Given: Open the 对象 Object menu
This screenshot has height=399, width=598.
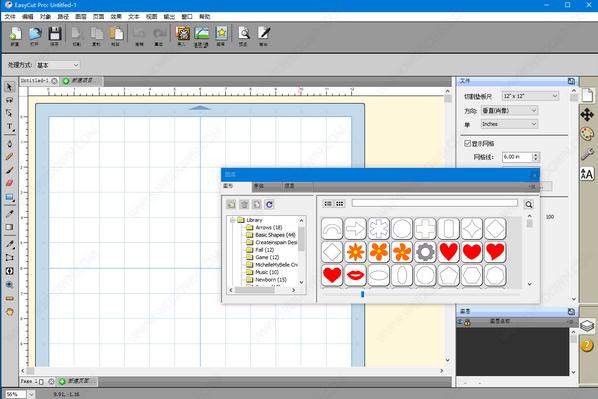Looking at the screenshot, I should tap(45, 16).
